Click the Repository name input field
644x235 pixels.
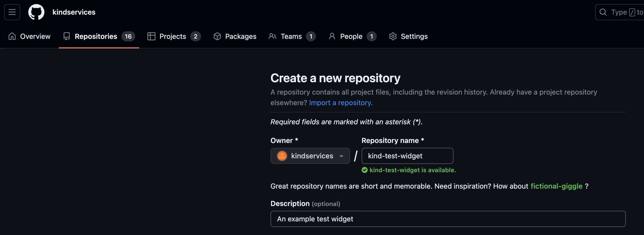(407, 156)
